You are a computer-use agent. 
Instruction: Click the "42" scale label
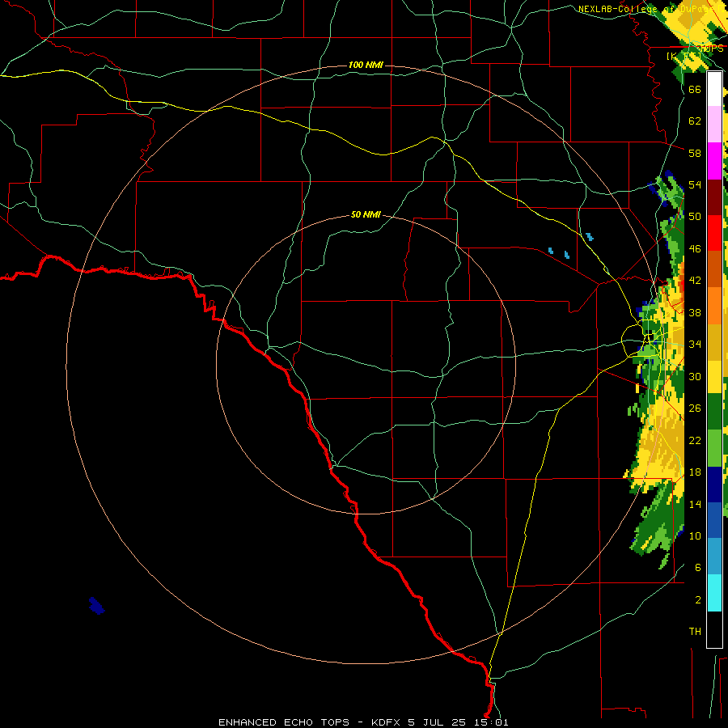(x=695, y=281)
